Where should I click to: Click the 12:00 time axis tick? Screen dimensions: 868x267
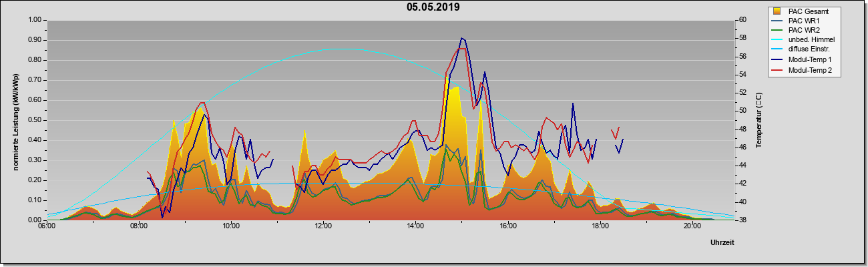tap(323, 226)
